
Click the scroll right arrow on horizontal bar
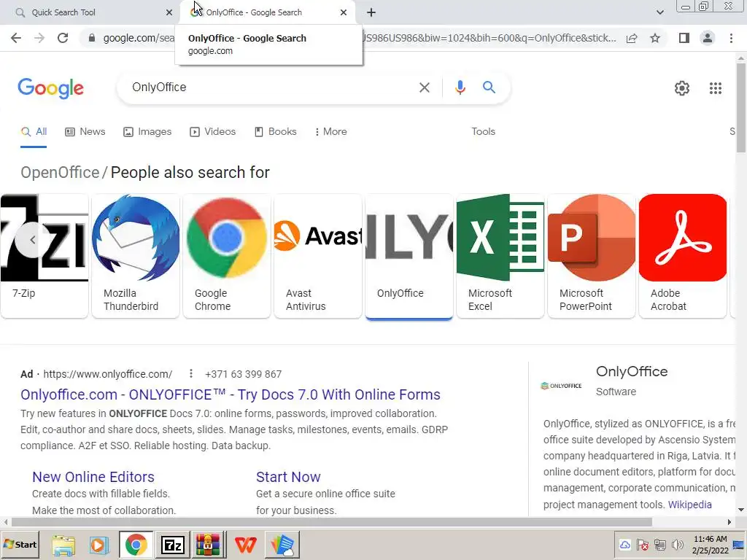tap(729, 522)
